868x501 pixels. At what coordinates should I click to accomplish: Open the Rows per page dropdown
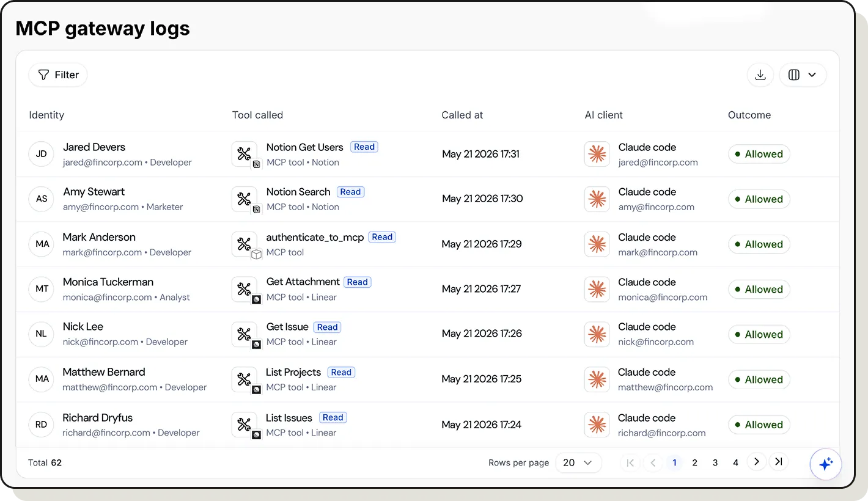click(x=578, y=463)
